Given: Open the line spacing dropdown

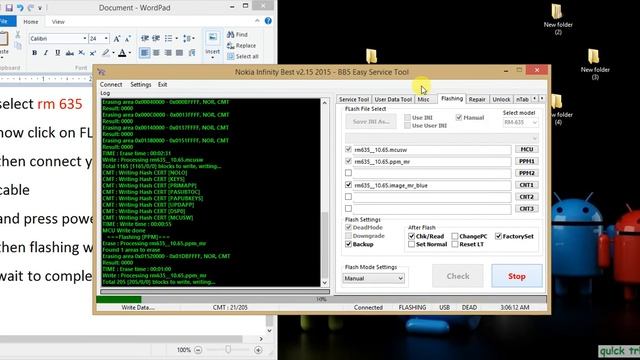Looking at the screenshot, I should pyautogui.click(x=189, y=38).
